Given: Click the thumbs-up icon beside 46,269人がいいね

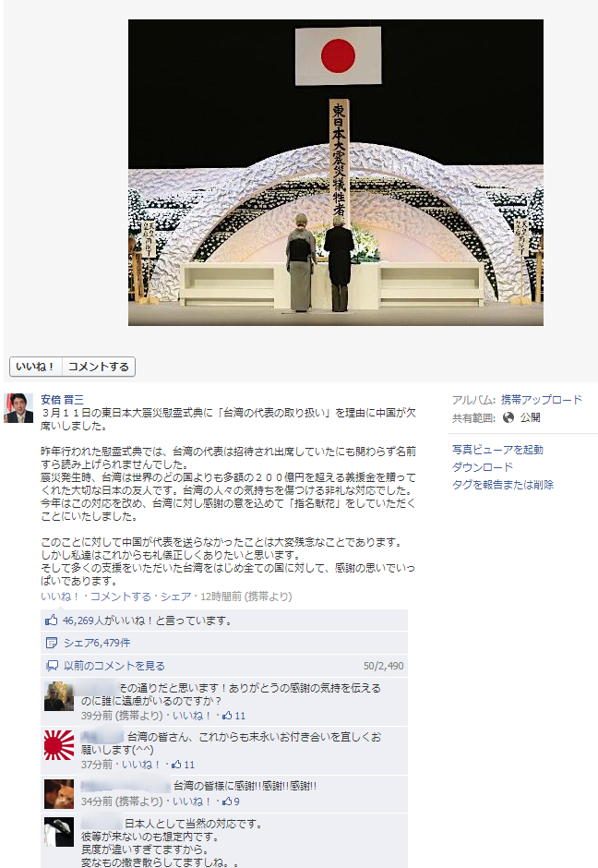Looking at the screenshot, I should [52, 620].
